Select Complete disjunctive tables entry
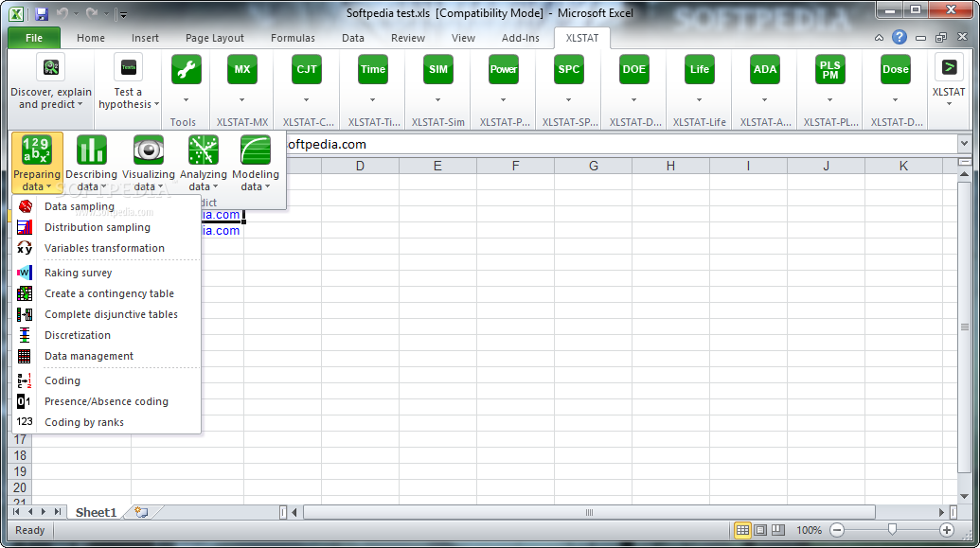 (107, 314)
